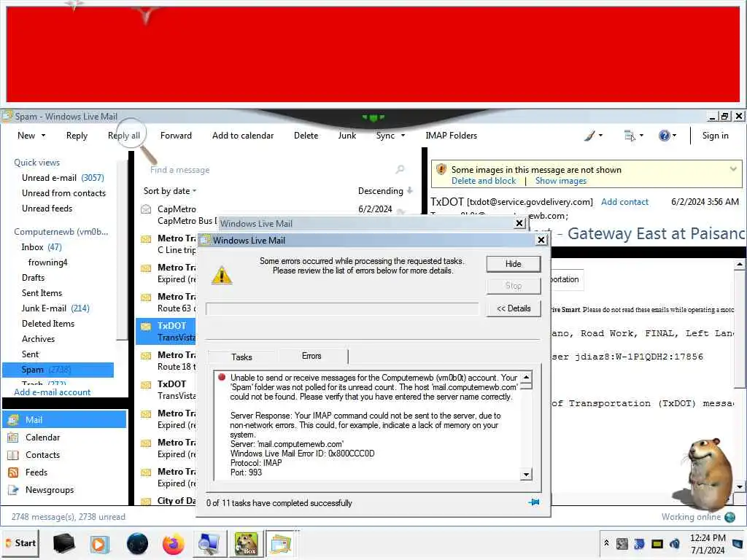This screenshot has width=747, height=560.
Task: Open the frowning4 subfolder
Action: pos(47,262)
